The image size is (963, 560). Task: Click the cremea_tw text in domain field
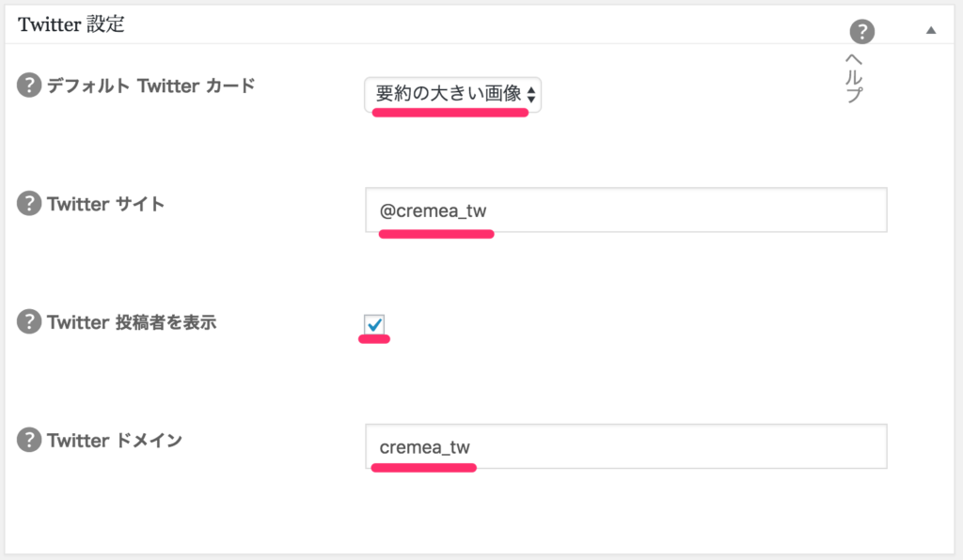424,447
